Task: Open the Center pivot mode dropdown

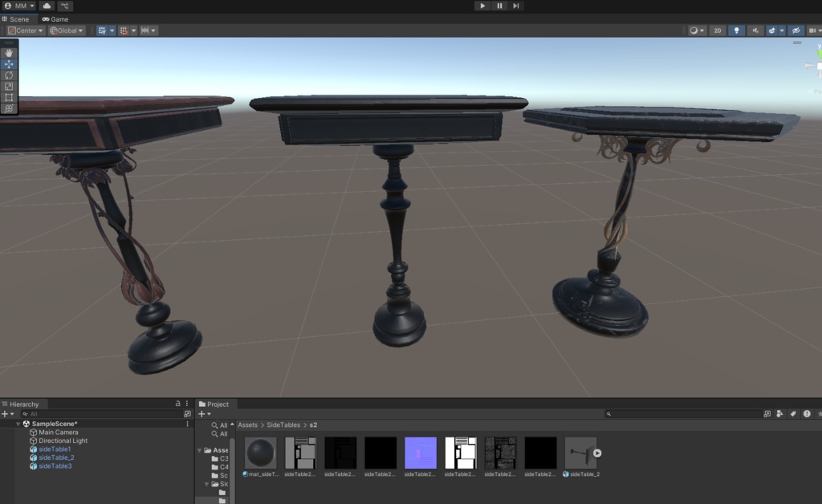Action: [x=25, y=30]
